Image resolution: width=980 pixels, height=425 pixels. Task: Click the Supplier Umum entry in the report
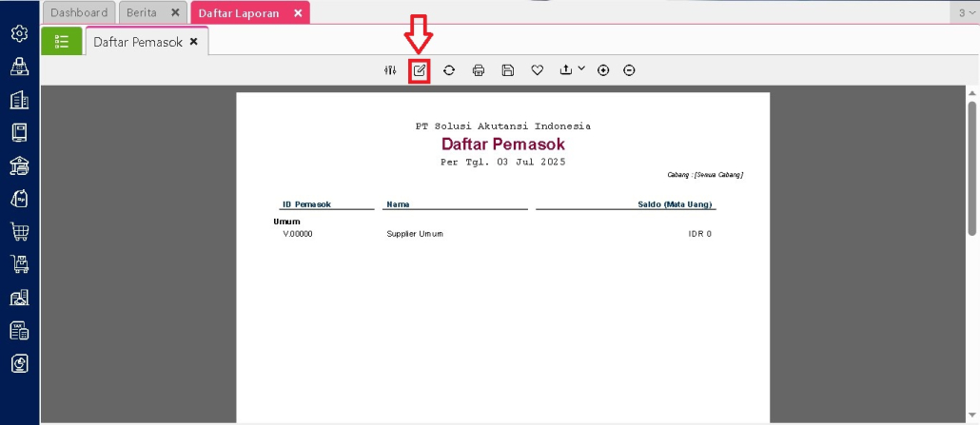point(415,234)
